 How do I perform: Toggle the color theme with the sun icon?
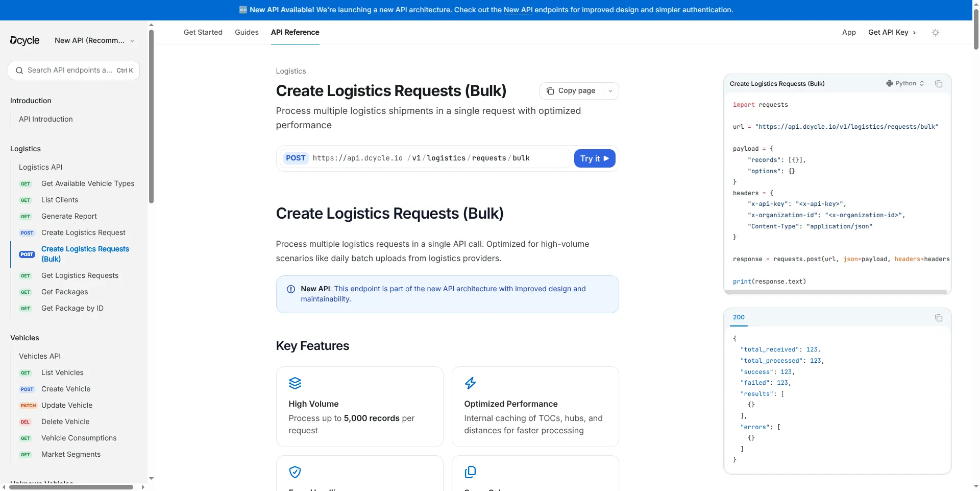(x=936, y=32)
